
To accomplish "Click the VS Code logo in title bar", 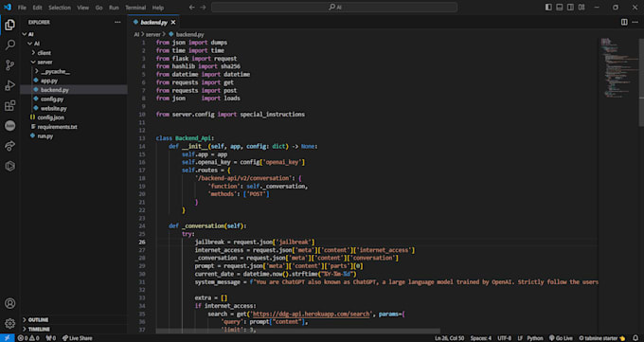I will pos(8,7).
